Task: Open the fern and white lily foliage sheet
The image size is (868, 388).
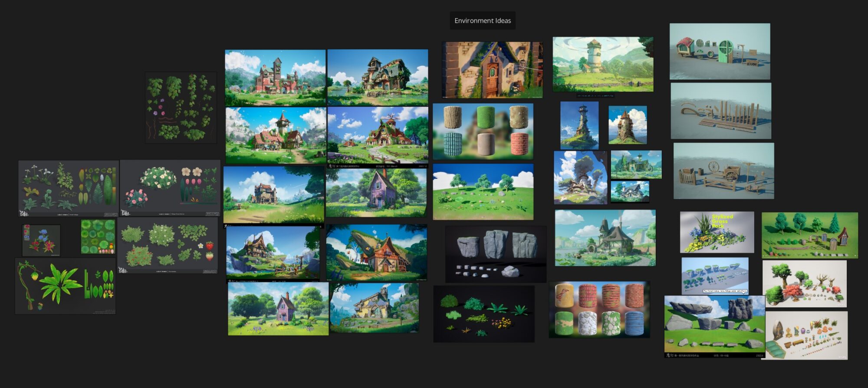Action: 69,189
